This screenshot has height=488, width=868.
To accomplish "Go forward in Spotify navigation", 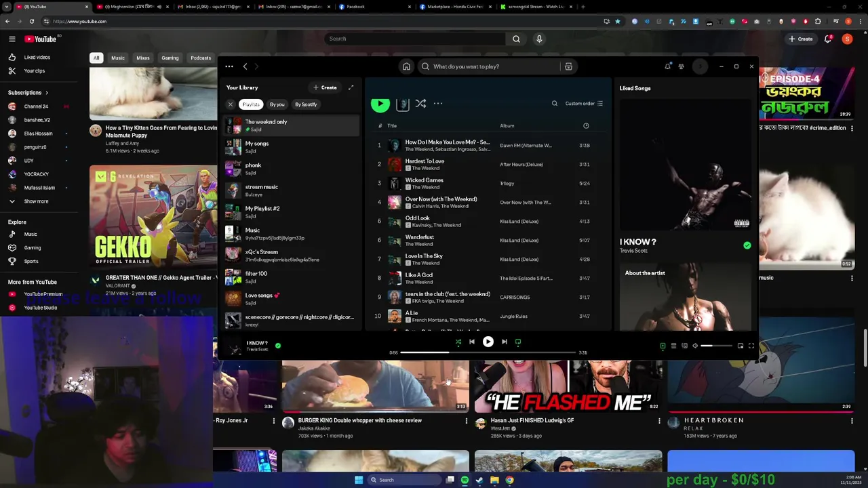I will (x=256, y=66).
